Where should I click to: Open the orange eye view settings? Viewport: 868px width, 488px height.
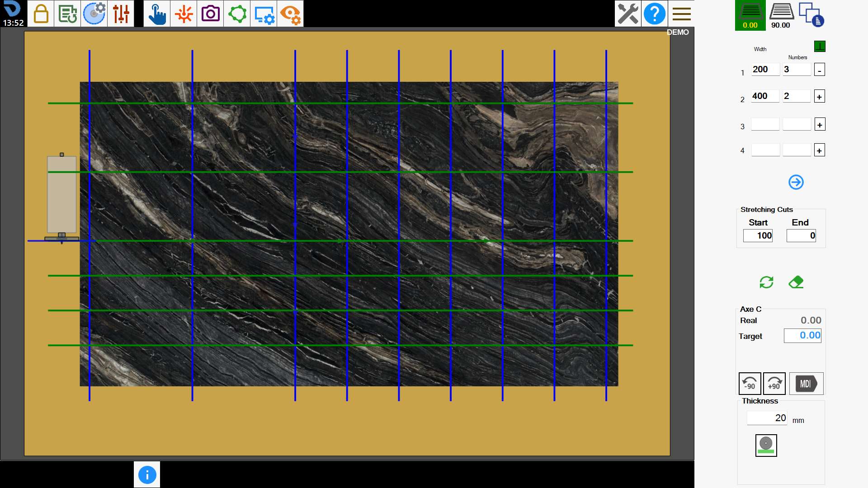click(290, 14)
